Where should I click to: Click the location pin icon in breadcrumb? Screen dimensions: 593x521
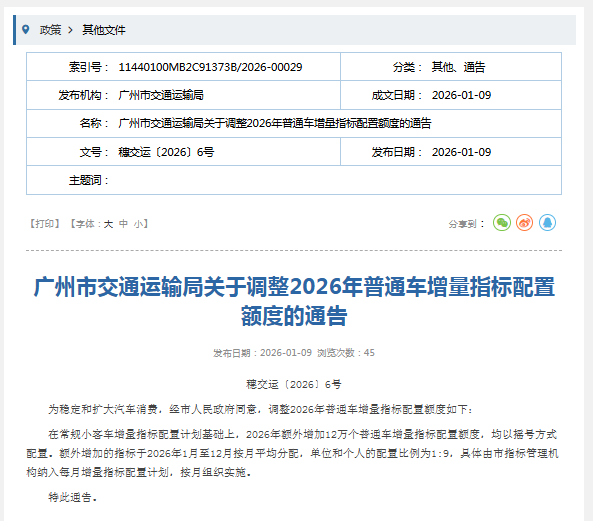(26, 29)
